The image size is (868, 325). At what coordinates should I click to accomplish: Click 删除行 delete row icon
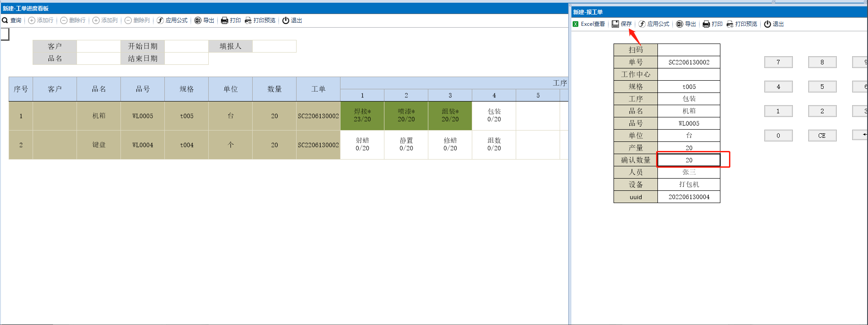click(64, 20)
